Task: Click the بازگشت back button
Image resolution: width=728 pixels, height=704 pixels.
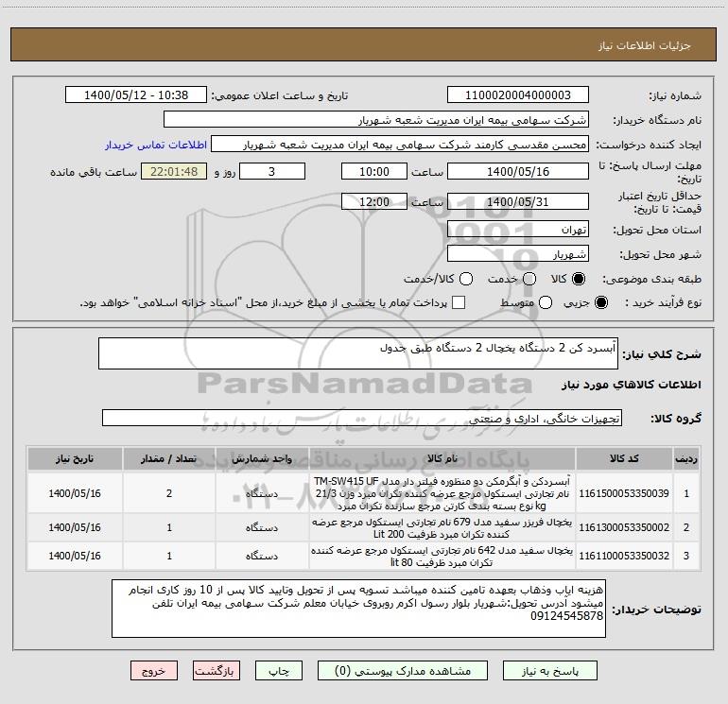Action: [217, 671]
